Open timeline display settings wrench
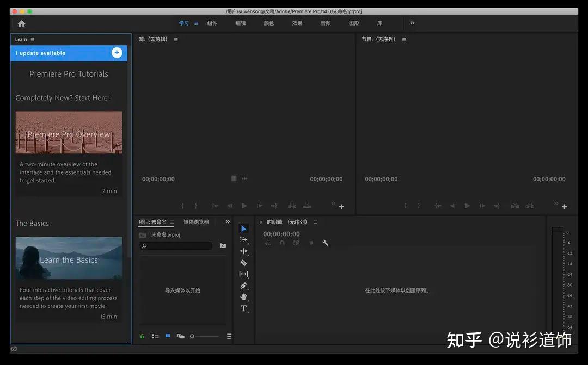588x365 pixels. point(325,243)
